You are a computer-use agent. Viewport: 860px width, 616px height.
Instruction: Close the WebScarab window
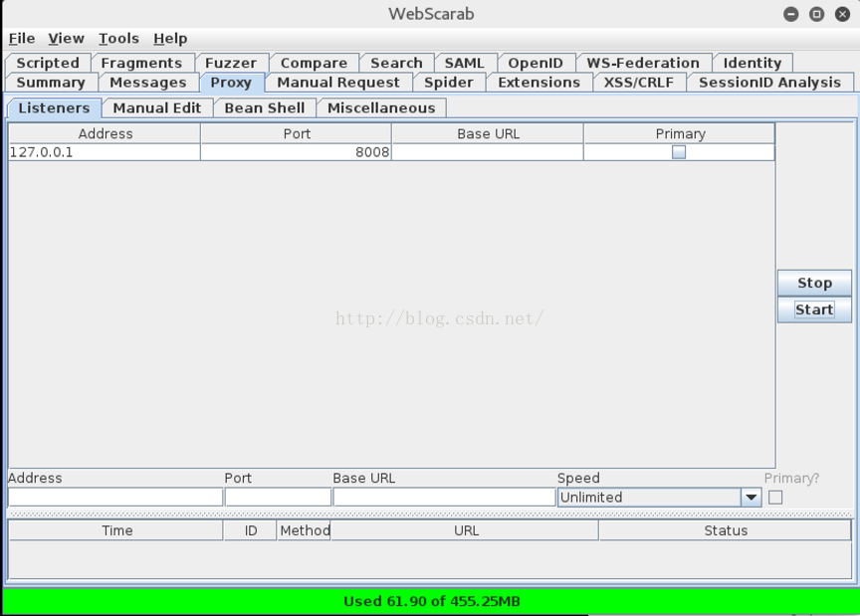pos(842,14)
